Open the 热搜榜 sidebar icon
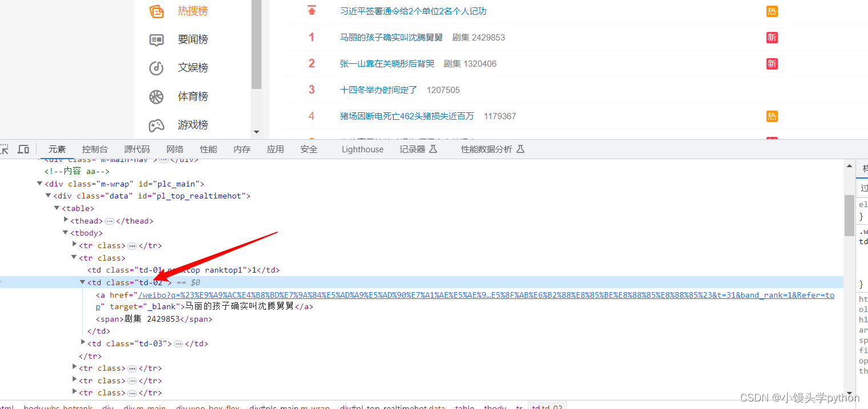Image resolution: width=868 pixels, height=409 pixels. 156,11
